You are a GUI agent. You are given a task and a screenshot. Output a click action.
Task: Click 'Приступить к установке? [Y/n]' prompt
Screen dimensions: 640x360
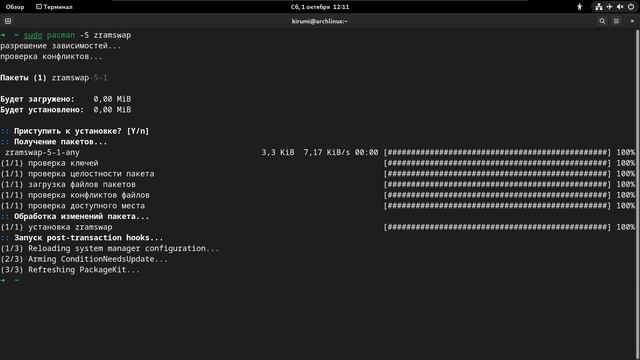click(82, 131)
